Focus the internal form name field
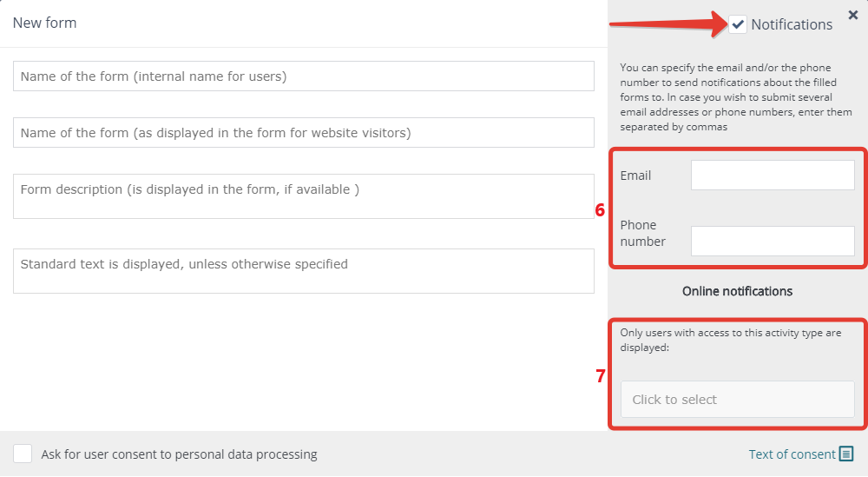Screen dimensions: 868x477 [303, 76]
